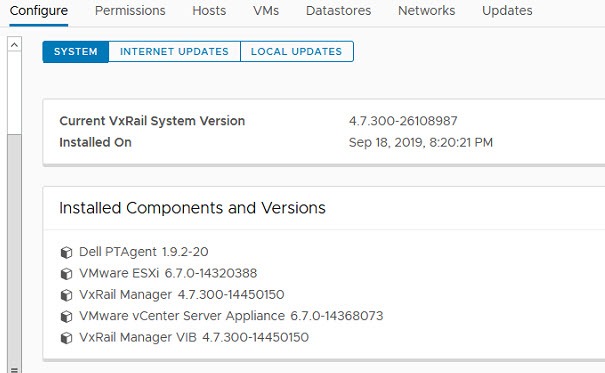Select 'VMware vCenter Server Appliance 6.7.0-14368073'
The image size is (605, 373).
click(x=231, y=316)
